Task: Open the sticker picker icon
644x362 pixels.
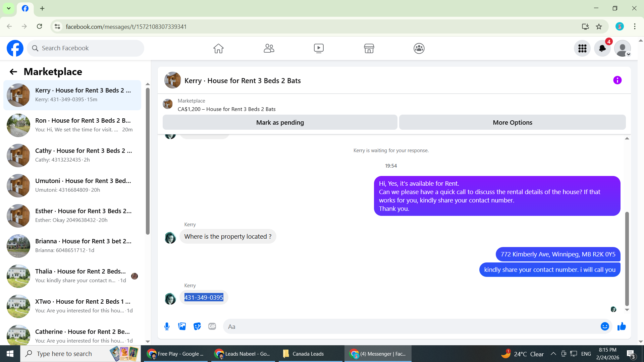Action: tap(197, 326)
